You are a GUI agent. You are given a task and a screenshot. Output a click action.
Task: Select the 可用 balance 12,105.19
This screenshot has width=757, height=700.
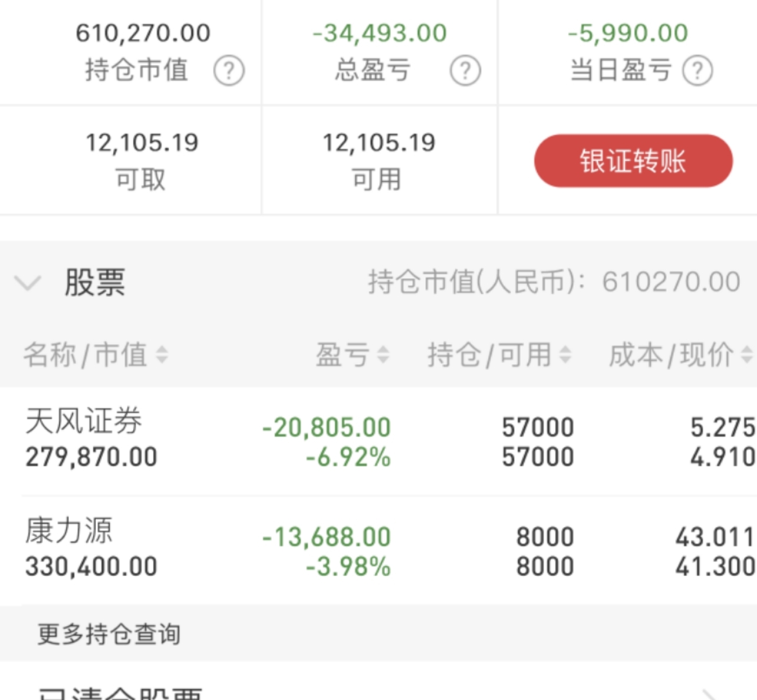coord(379,143)
